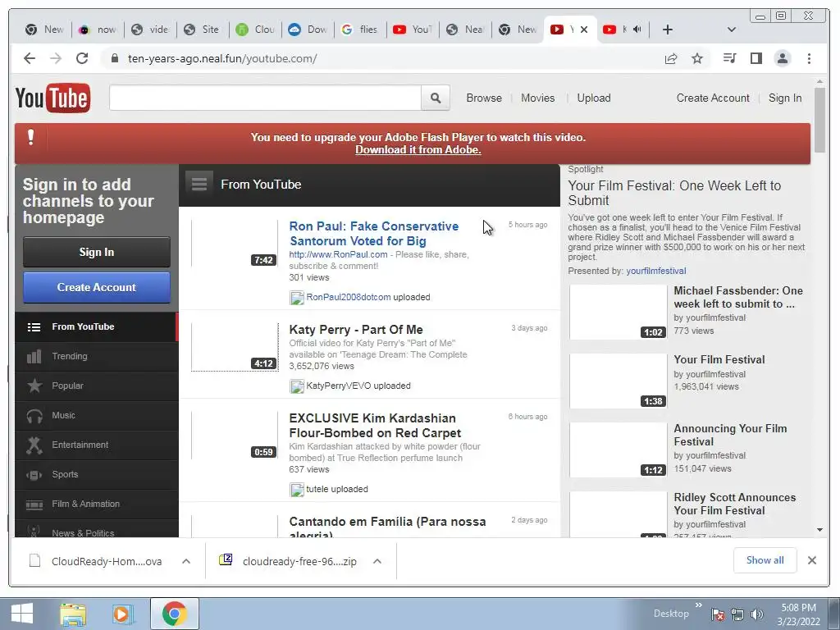
Task: Go back with browser back arrow
Action: 30,58
